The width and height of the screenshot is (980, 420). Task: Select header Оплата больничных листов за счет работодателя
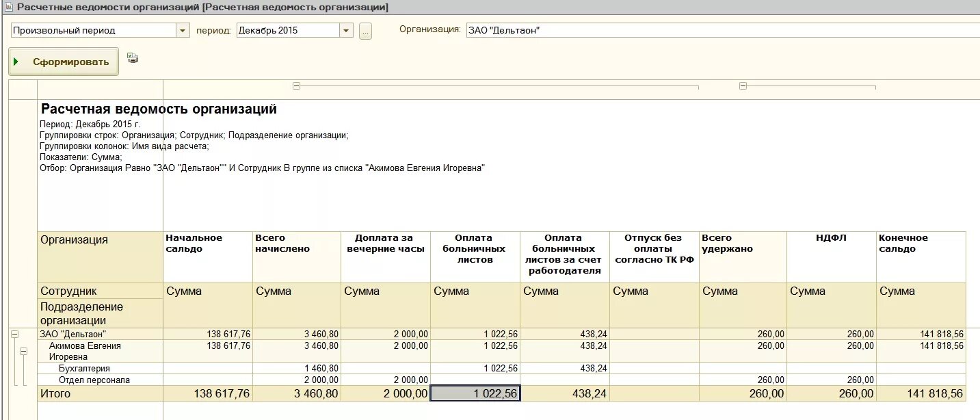pos(565,257)
